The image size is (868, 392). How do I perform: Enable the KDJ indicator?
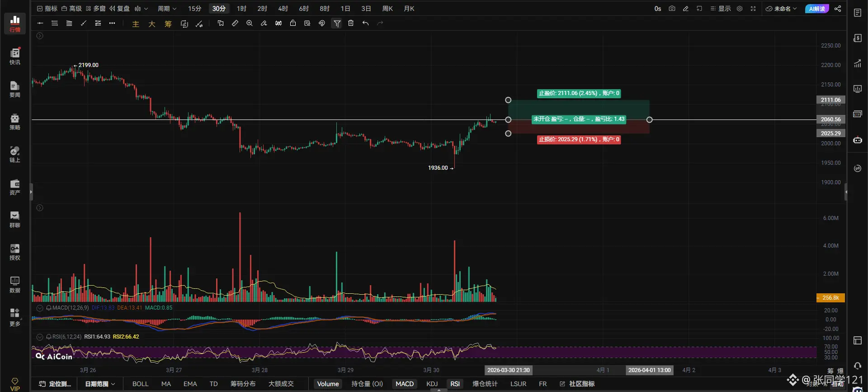(x=432, y=384)
